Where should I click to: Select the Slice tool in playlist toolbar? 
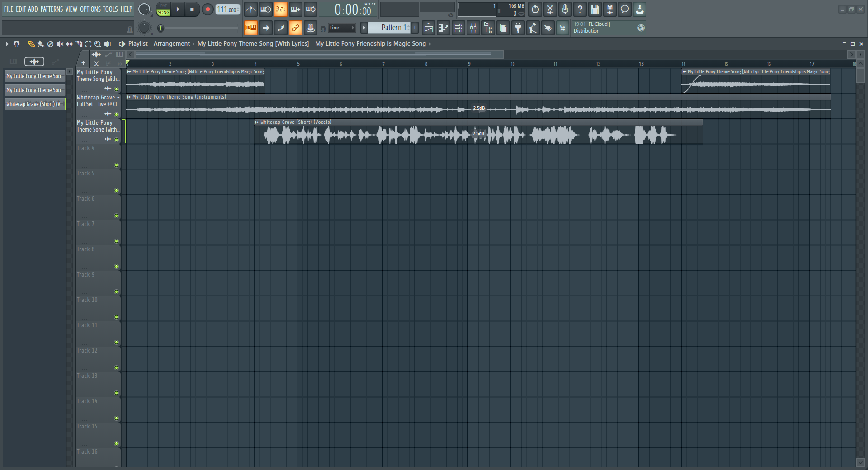(79, 44)
